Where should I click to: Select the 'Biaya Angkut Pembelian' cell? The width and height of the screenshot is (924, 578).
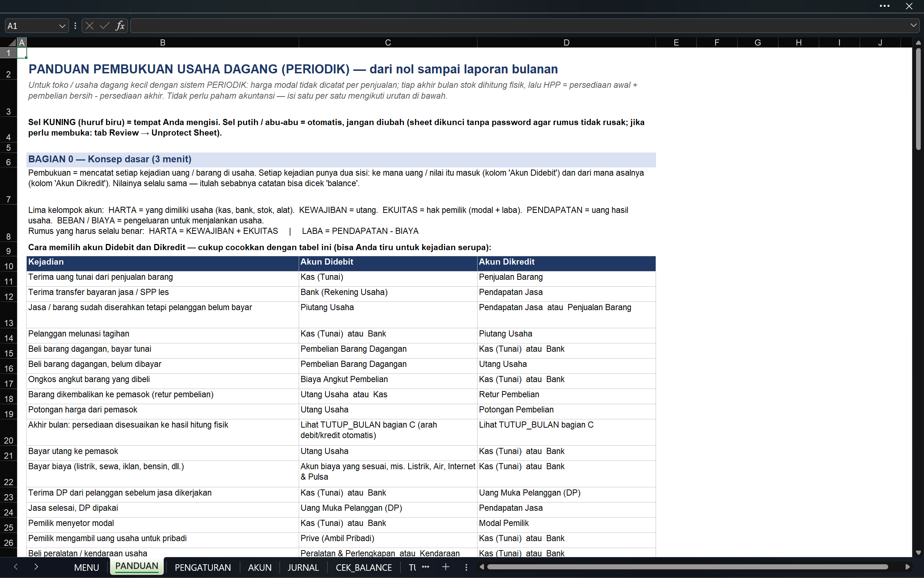coord(388,381)
